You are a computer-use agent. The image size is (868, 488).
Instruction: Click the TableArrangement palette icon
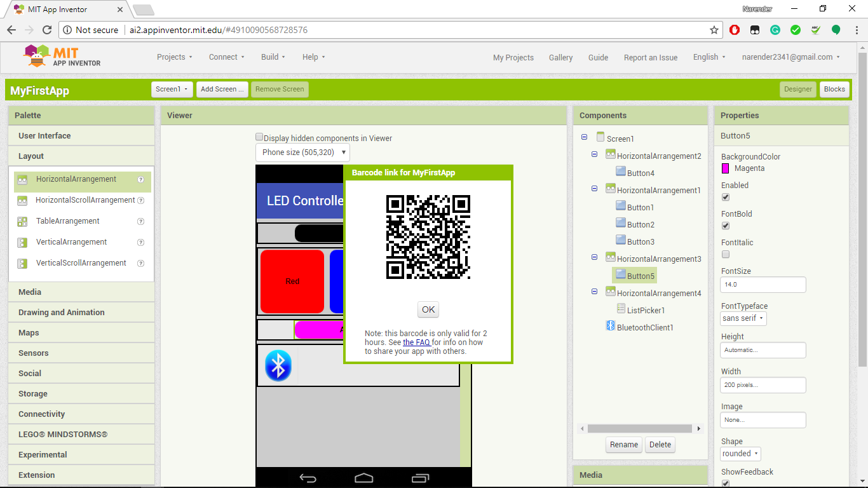pos(22,222)
